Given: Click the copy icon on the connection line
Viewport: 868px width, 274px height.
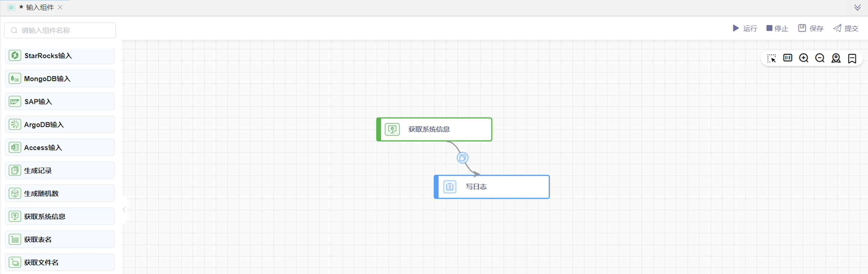Looking at the screenshot, I should pyautogui.click(x=462, y=157).
